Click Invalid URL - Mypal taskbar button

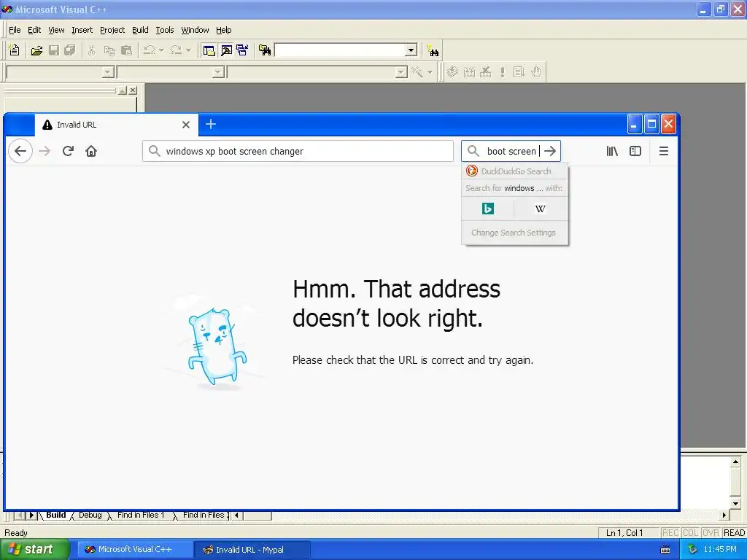tap(252, 550)
